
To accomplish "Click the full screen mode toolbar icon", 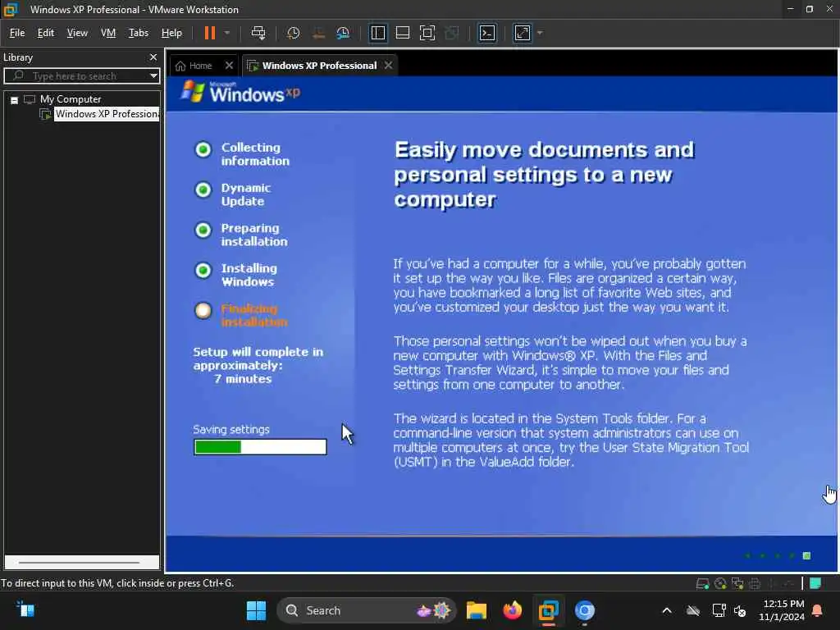I will click(427, 33).
